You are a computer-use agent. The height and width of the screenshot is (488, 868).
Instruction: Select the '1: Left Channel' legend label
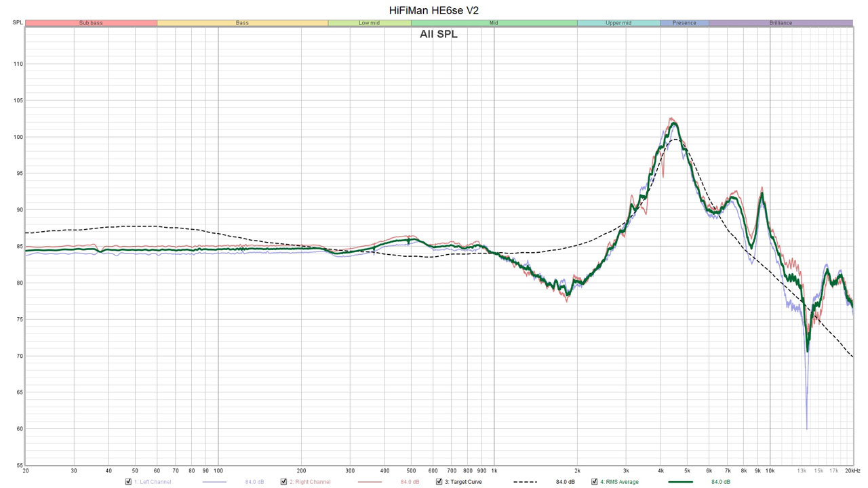coord(153,482)
